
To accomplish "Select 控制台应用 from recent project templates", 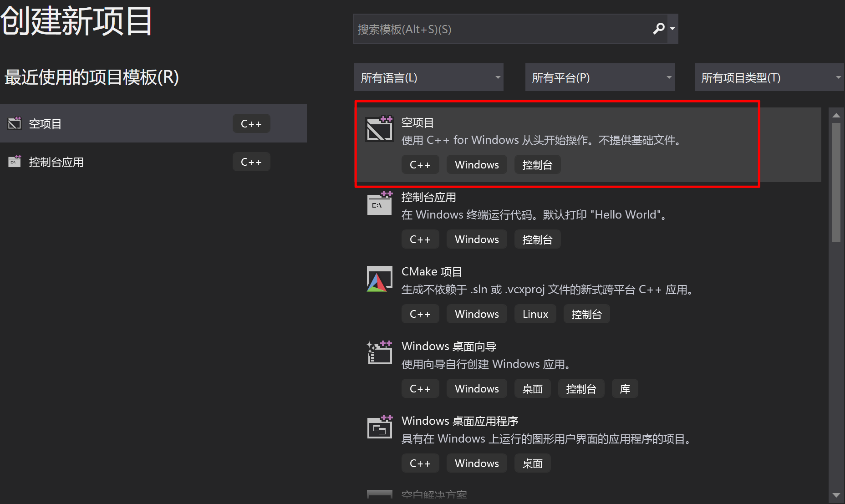I will [x=137, y=161].
